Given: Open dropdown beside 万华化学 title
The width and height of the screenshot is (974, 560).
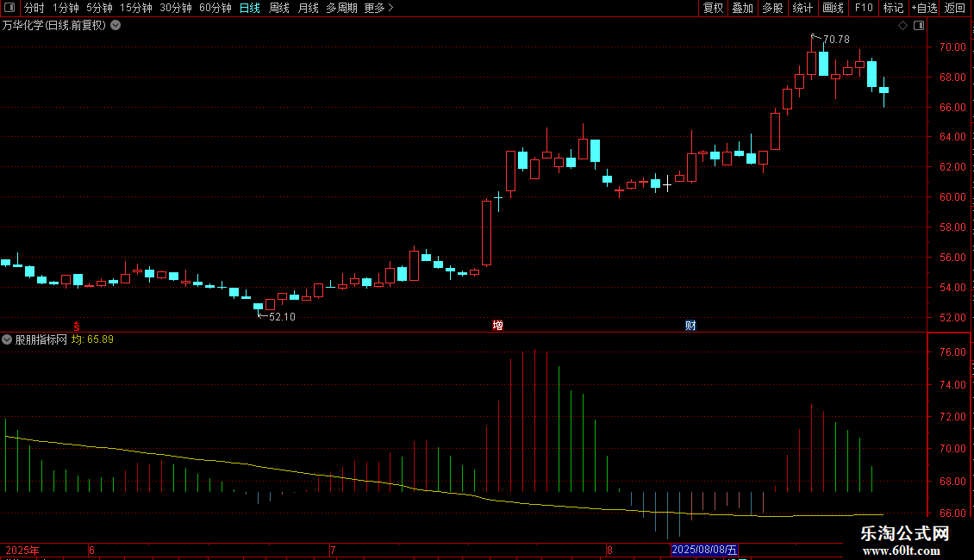Looking at the screenshot, I should tap(116, 26).
